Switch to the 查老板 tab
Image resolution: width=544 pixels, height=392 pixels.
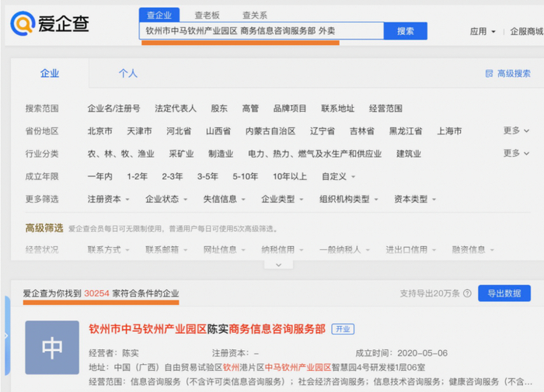point(207,16)
